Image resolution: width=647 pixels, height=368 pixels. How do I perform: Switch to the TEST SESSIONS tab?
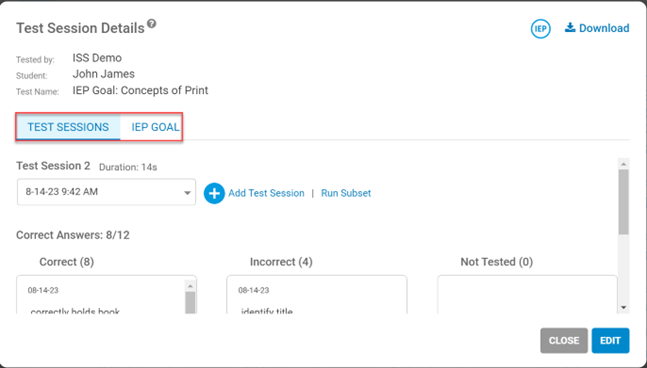coord(68,127)
